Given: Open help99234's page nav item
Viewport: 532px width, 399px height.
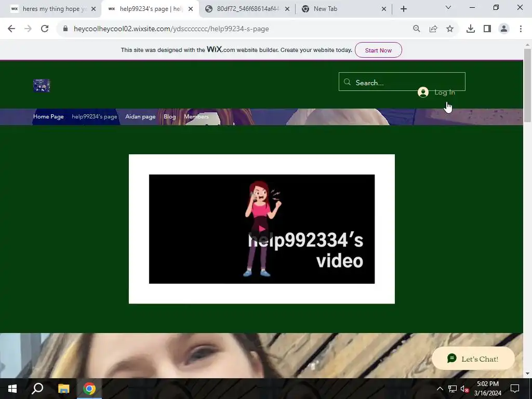Looking at the screenshot, I should (x=95, y=117).
